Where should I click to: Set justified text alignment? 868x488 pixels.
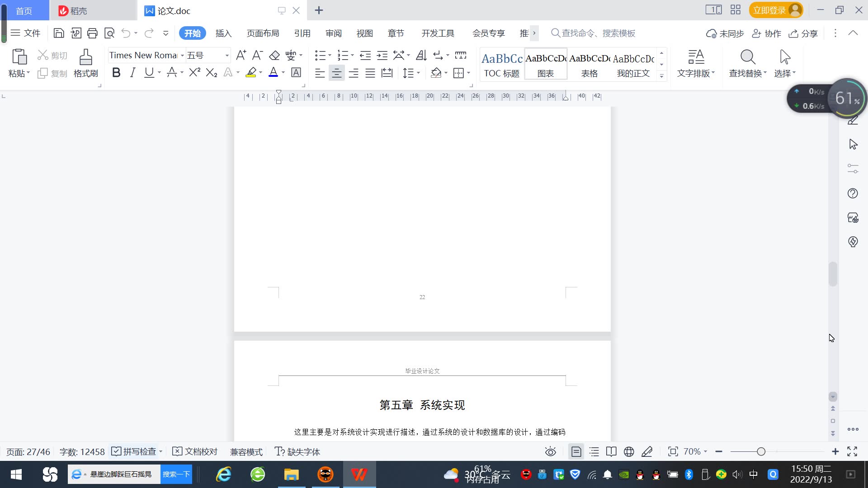[370, 73]
